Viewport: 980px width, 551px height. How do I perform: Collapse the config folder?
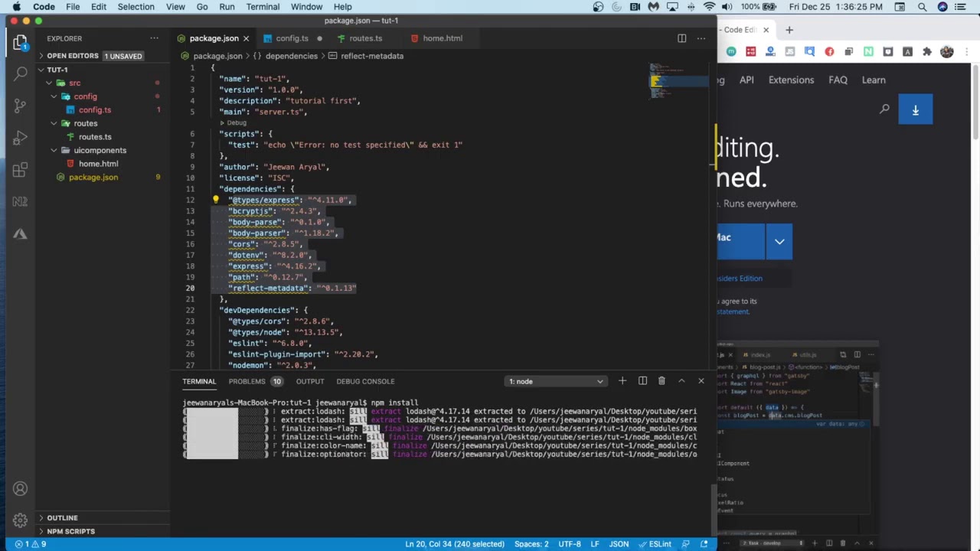pos(54,96)
